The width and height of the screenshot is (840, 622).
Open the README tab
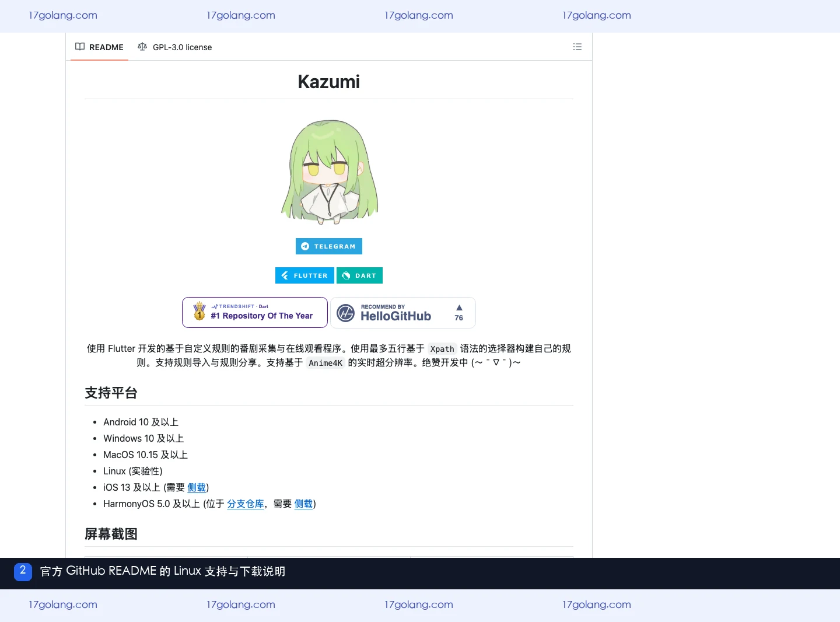[99, 47]
